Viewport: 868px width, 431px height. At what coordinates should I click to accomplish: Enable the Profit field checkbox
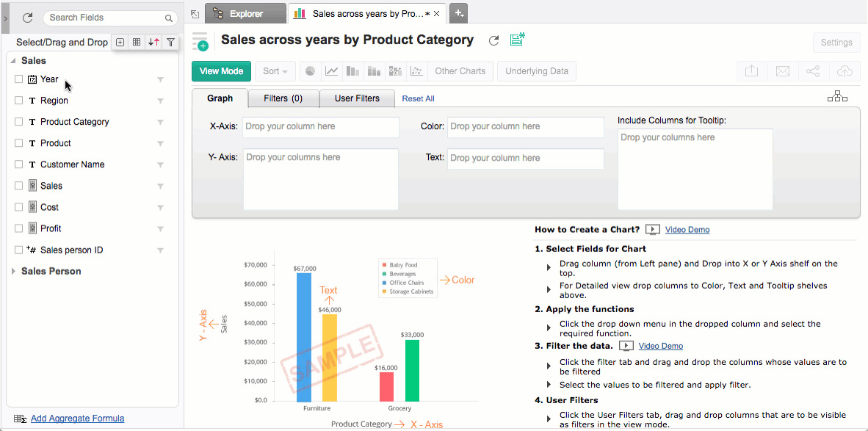click(x=19, y=228)
